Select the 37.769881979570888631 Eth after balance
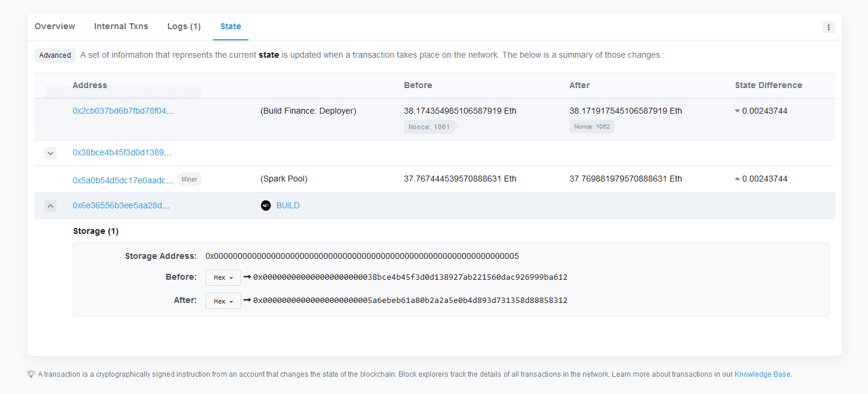The height and width of the screenshot is (394, 868). [x=626, y=179]
